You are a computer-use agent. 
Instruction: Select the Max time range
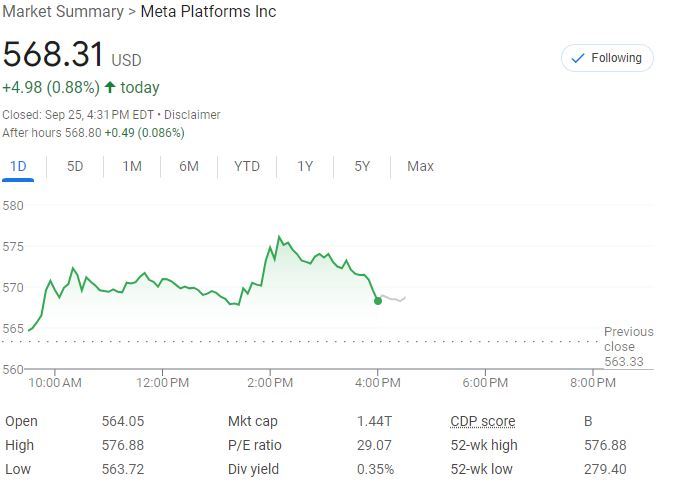point(420,166)
